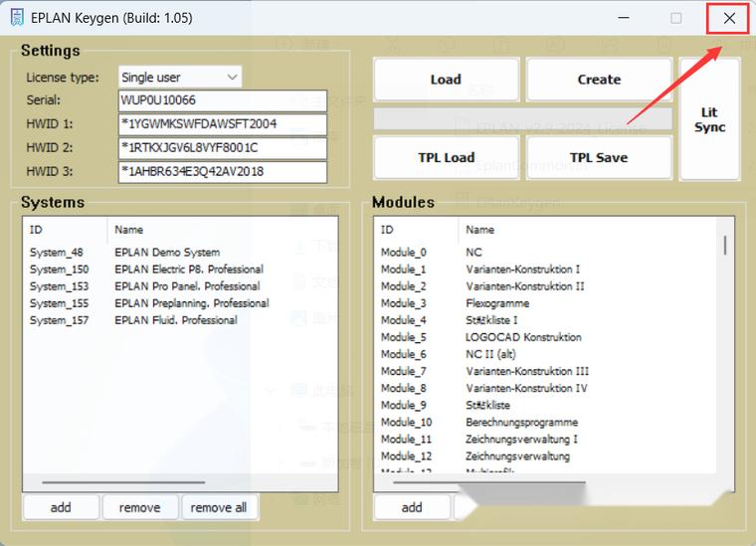The width and height of the screenshot is (756, 546).
Task: Select Module_3 Flexogramme row
Action: pyautogui.click(x=545, y=303)
